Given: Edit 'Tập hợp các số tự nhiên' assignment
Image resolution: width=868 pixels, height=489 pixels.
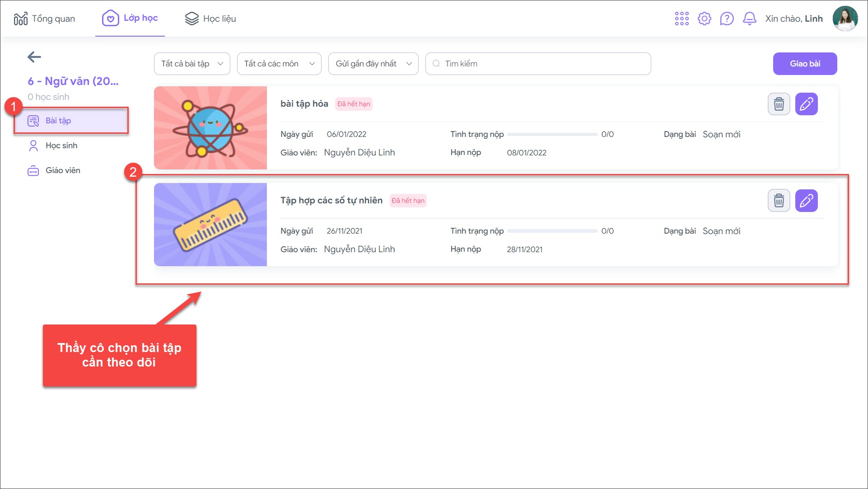Looking at the screenshot, I should pos(806,201).
